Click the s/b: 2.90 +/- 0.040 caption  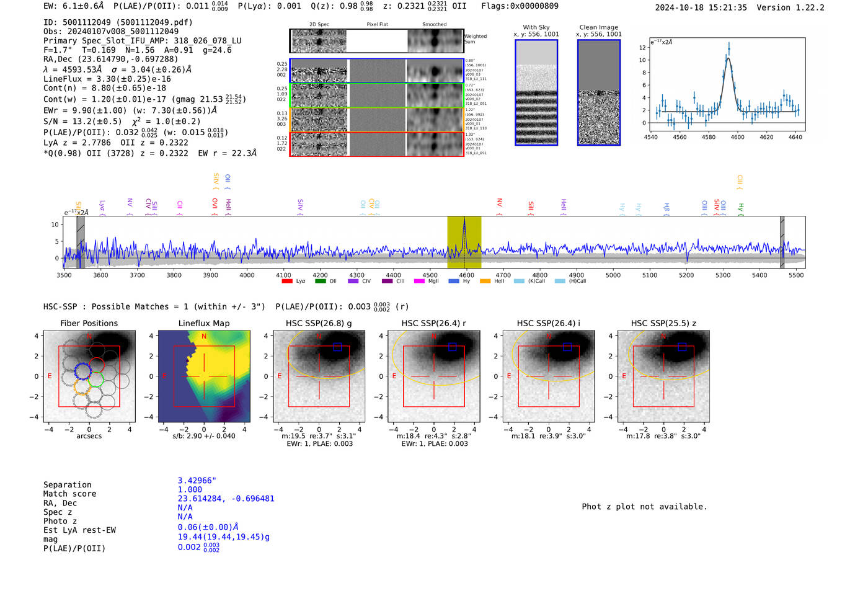204,436
